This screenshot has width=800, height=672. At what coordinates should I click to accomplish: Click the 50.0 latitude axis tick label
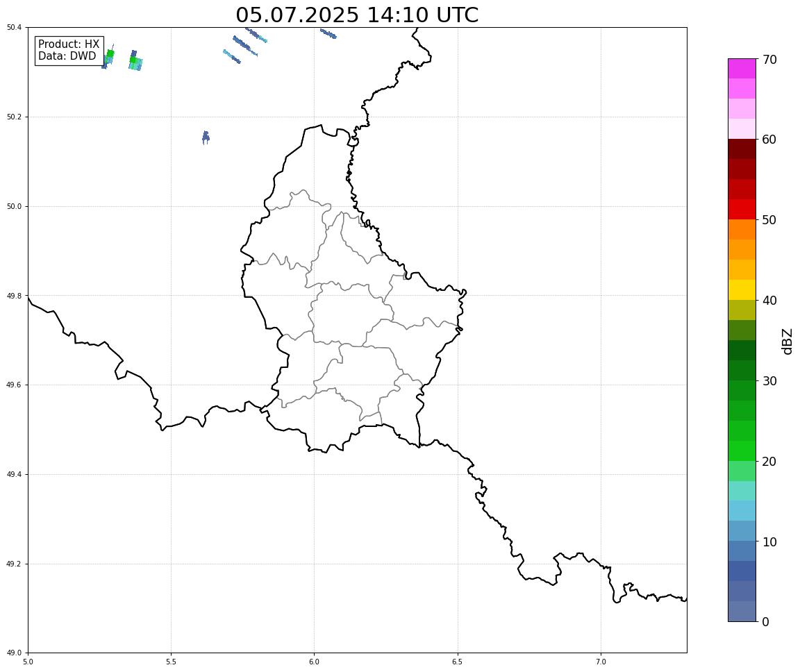click(x=14, y=206)
